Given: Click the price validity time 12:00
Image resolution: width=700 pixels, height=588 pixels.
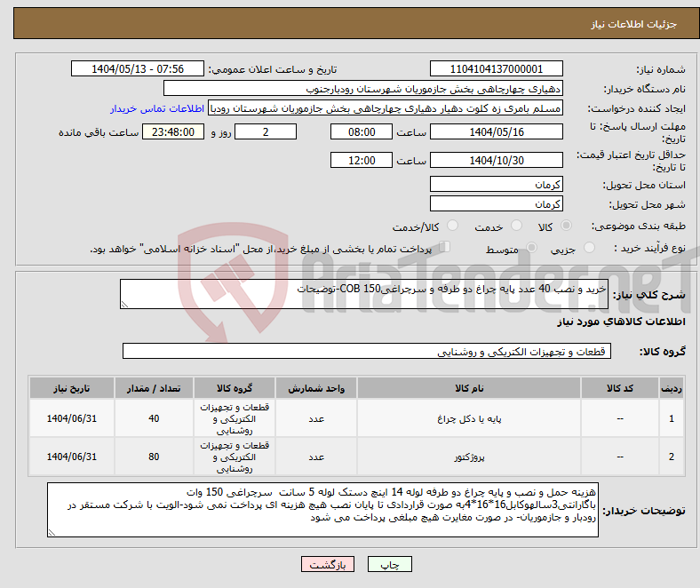Looking at the screenshot, I should point(362,160).
